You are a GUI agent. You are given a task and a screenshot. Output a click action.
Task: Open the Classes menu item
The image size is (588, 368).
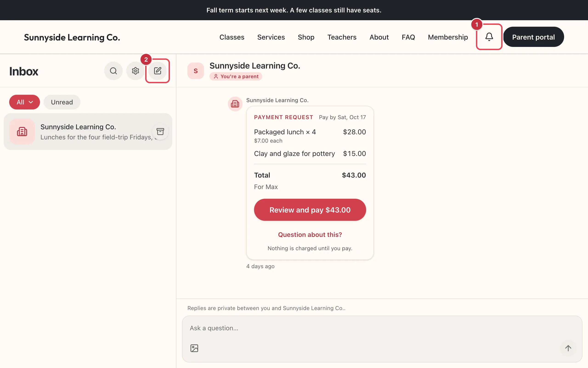coord(232,37)
